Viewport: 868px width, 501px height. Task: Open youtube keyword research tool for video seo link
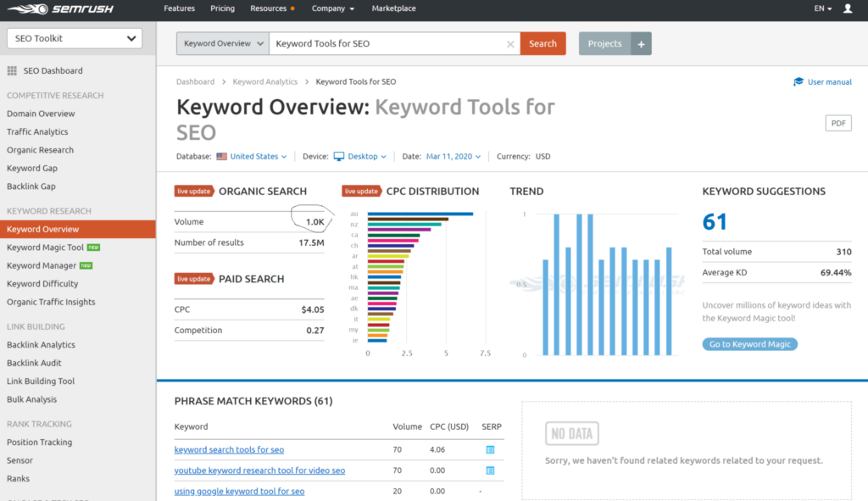coord(259,470)
